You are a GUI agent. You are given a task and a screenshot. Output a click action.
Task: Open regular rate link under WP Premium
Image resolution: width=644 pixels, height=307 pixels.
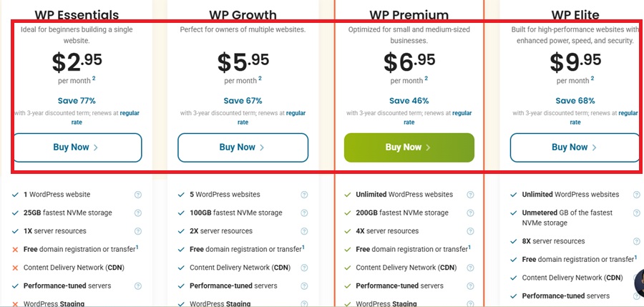click(x=462, y=113)
